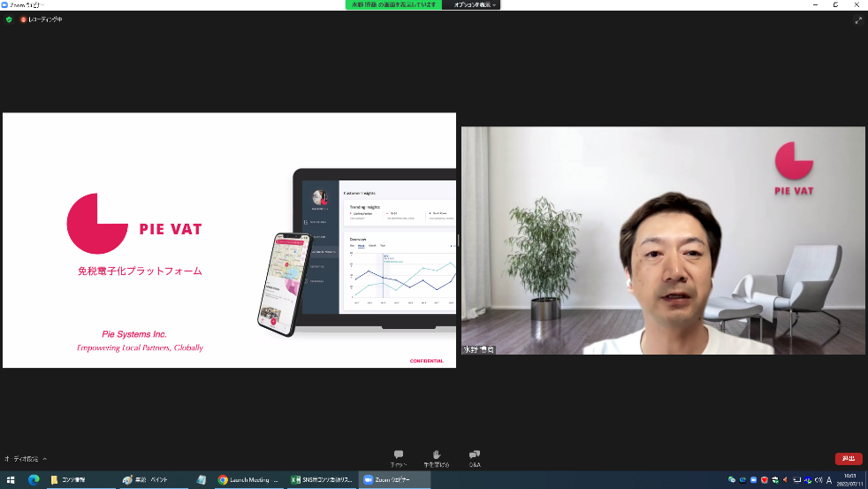Image resolution: width=868 pixels, height=489 pixels.
Task: Open the view options dropdown in the sharing bar
Action: pyautogui.click(x=471, y=4)
